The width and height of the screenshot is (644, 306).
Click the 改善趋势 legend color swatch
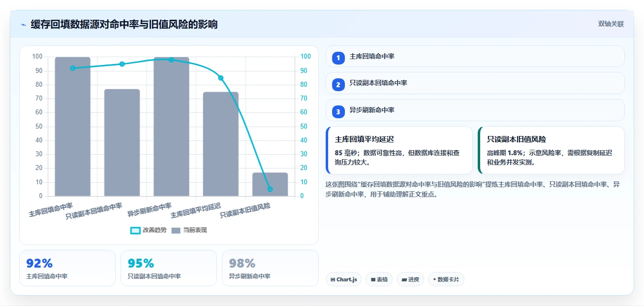(x=135, y=230)
